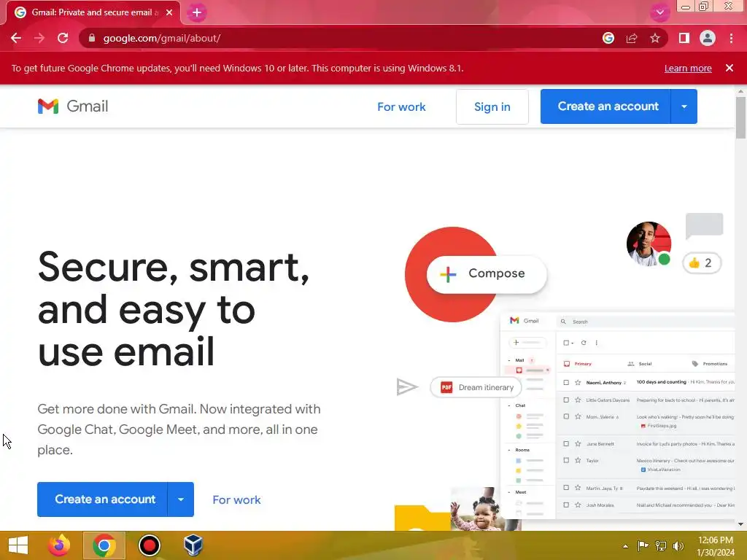Image resolution: width=747 pixels, height=560 pixels.
Task: Share this page using the share icon
Action: tap(631, 38)
